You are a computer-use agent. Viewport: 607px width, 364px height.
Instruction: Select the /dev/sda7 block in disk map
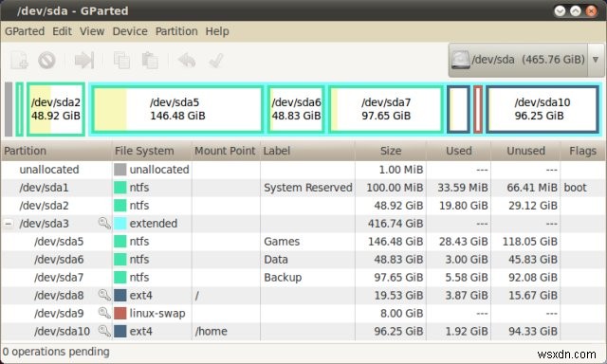click(386, 109)
